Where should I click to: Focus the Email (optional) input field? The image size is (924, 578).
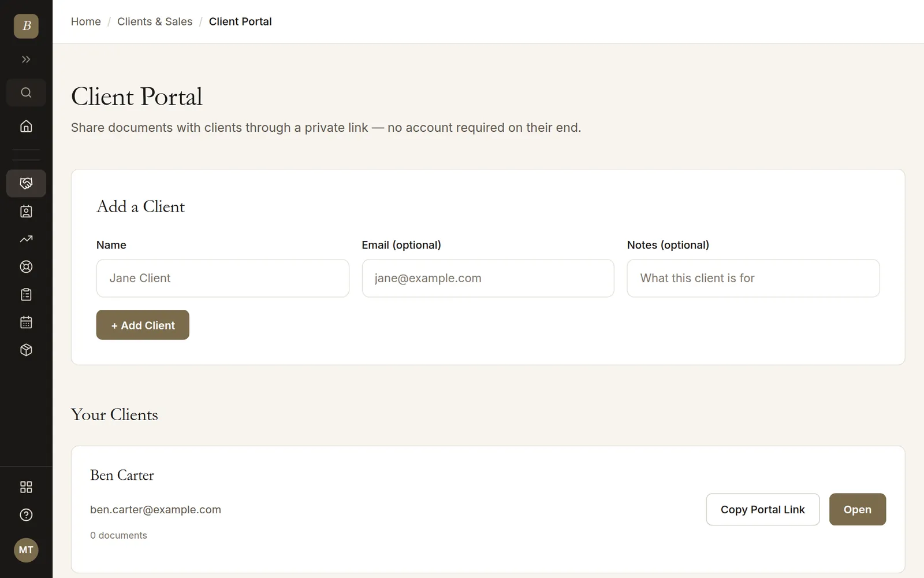tap(488, 278)
